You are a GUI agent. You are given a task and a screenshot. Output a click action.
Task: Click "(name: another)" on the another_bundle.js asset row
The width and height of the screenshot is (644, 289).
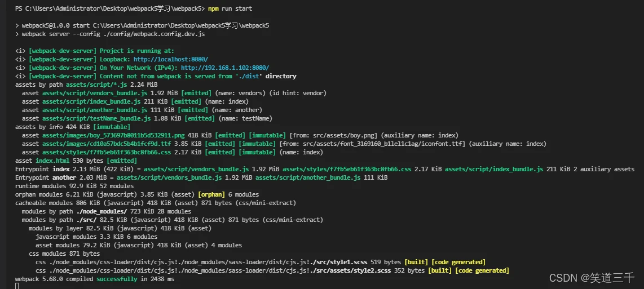pos(237,110)
